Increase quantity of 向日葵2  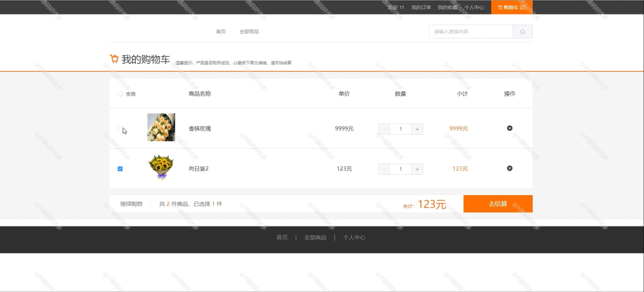[418, 169]
